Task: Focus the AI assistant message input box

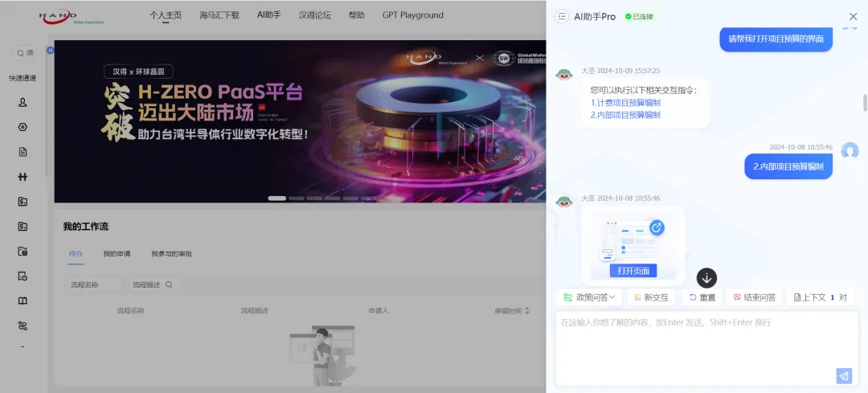Action: coord(707,348)
